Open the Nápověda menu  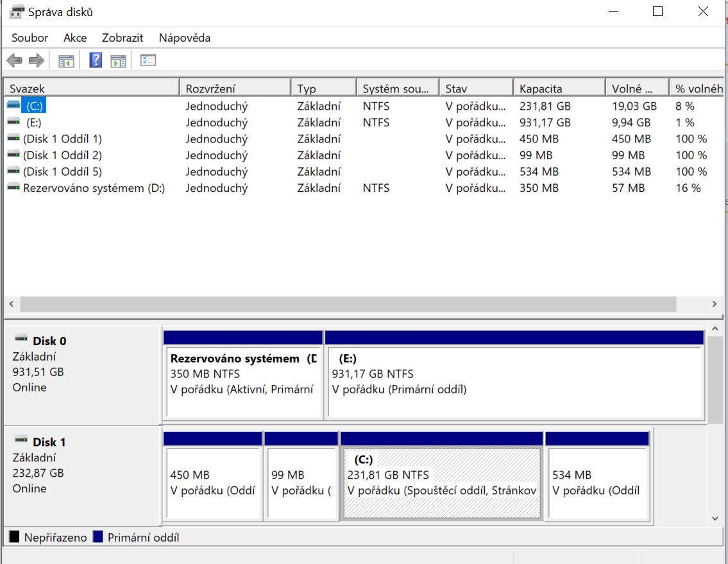tap(185, 38)
